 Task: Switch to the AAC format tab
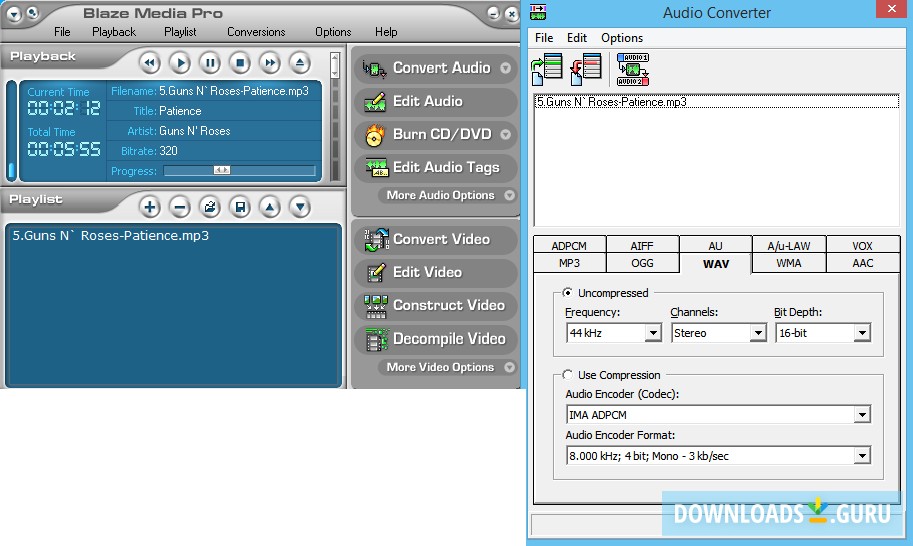863,263
